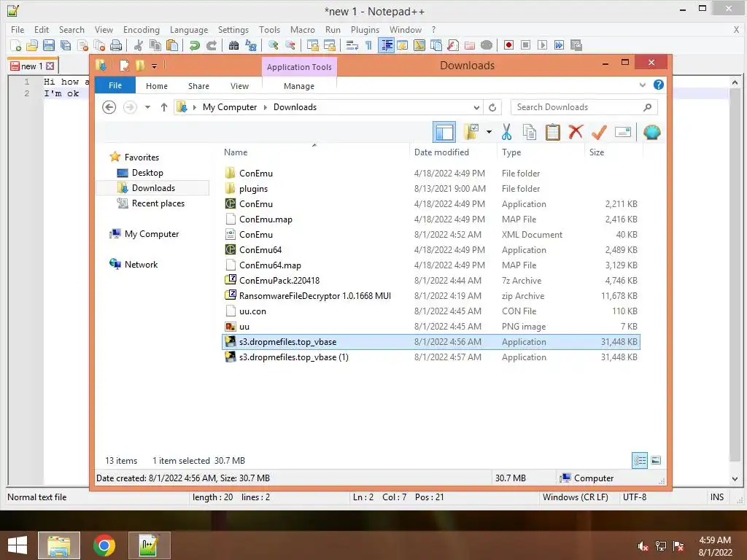Close the new 1 tab in Notepad++
The height and width of the screenshot is (560, 747).
coord(50,66)
